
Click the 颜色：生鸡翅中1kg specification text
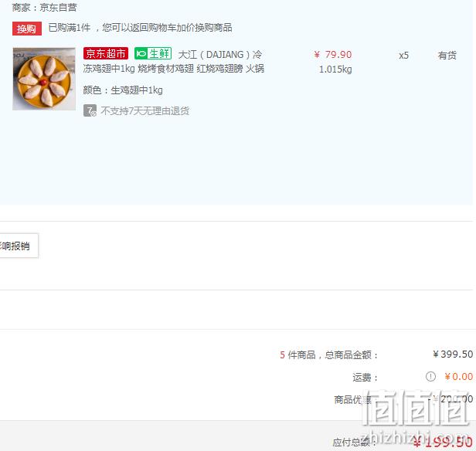tap(123, 90)
